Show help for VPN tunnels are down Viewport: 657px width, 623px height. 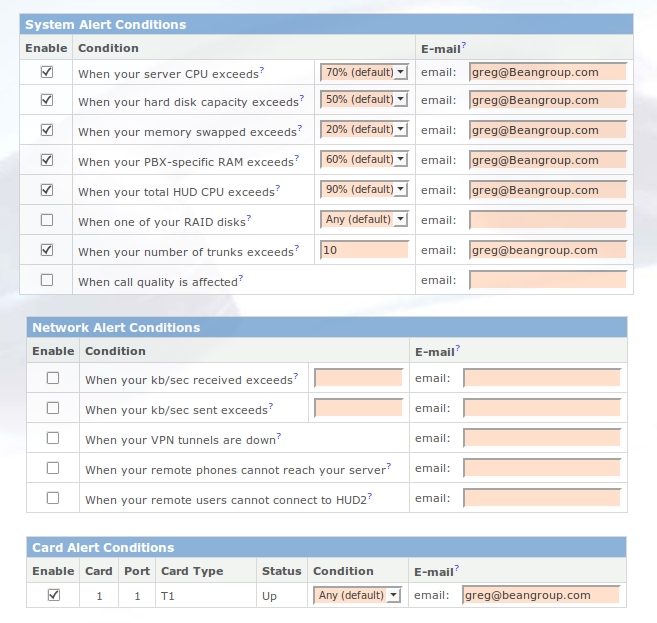(279, 436)
